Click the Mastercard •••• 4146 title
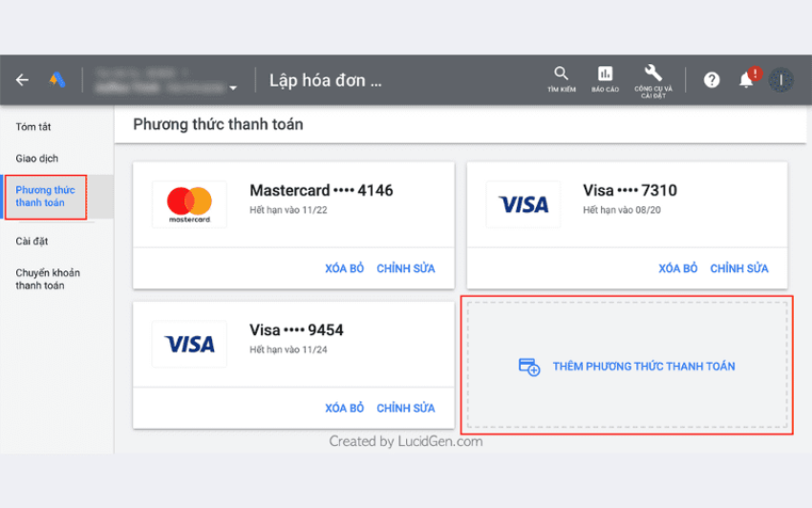Screen dimensions: 812x508 click(321, 190)
